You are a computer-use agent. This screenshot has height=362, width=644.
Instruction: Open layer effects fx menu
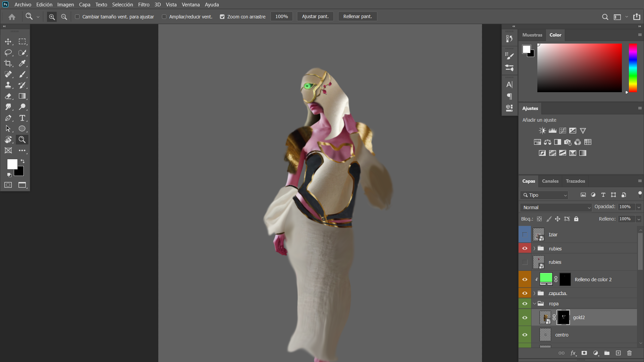point(573,353)
